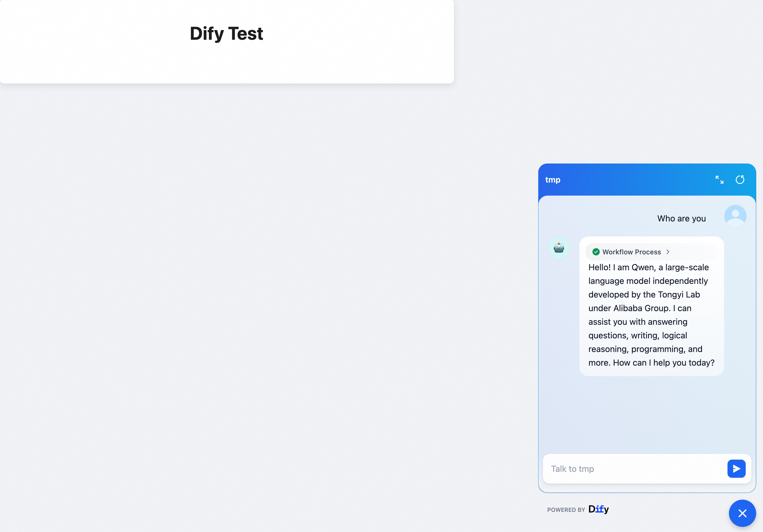Open the Dify logo link

click(x=598, y=509)
